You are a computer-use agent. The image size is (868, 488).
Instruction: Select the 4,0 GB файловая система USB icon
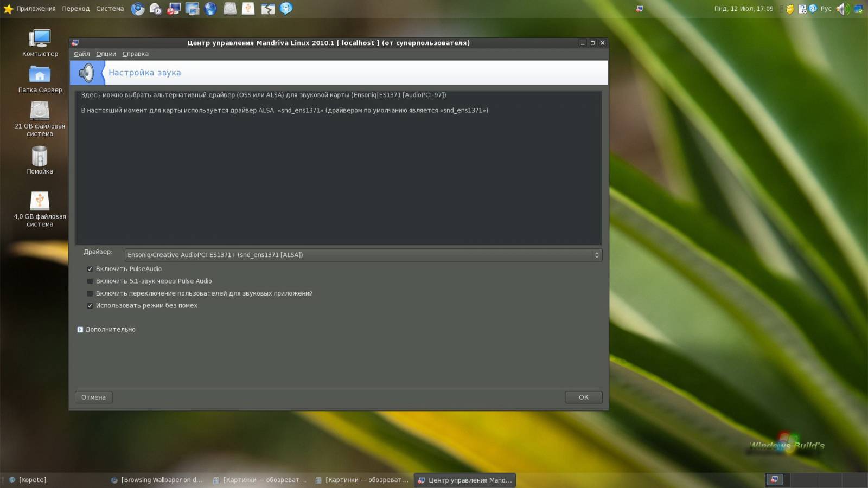40,209
